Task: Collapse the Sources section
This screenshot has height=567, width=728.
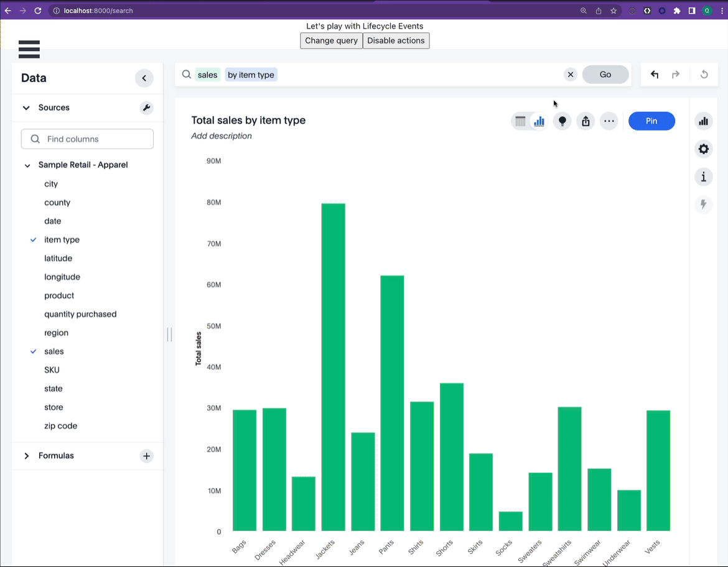Action: pos(26,108)
